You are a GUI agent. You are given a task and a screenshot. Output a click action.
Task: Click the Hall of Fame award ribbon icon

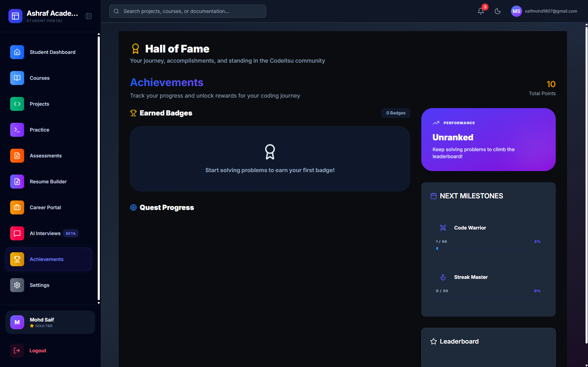pos(136,49)
